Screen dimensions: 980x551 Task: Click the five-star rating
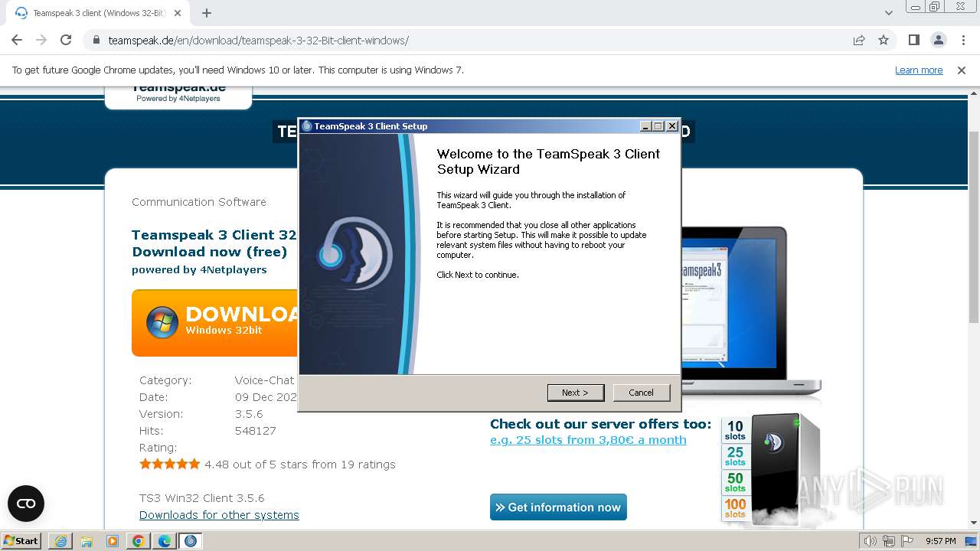point(170,464)
